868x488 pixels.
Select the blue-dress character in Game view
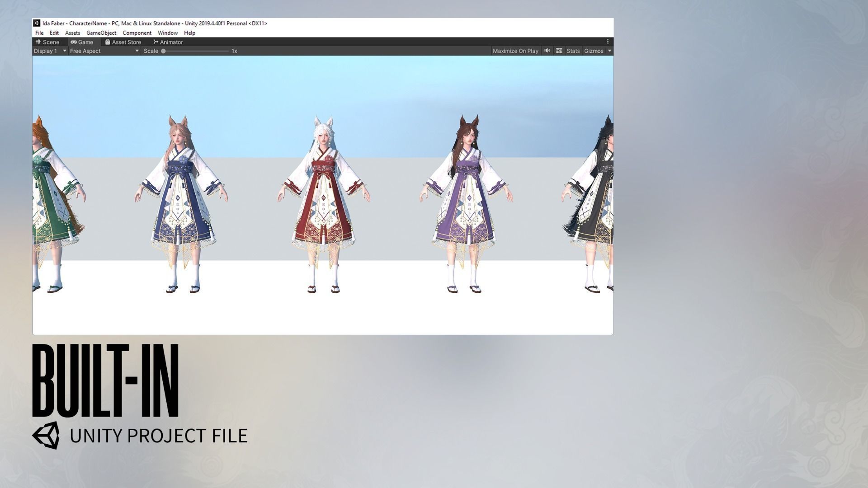[x=182, y=204]
